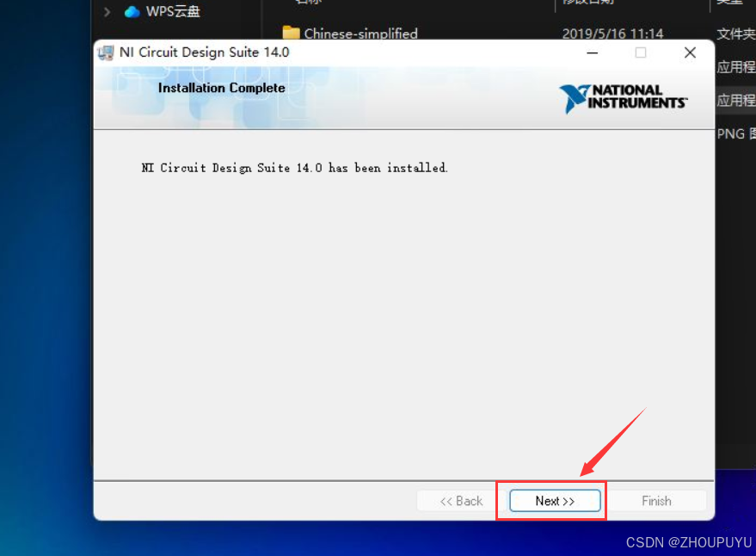Click the NI Circuit Design Suite 14.0 title
Screen dimensions: 756x556
(204, 53)
